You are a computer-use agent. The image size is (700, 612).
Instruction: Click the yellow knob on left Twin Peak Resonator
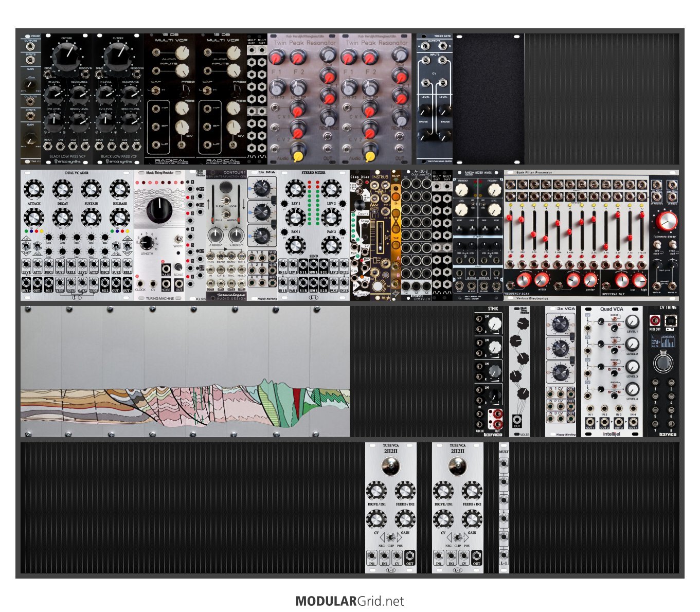coord(297,152)
